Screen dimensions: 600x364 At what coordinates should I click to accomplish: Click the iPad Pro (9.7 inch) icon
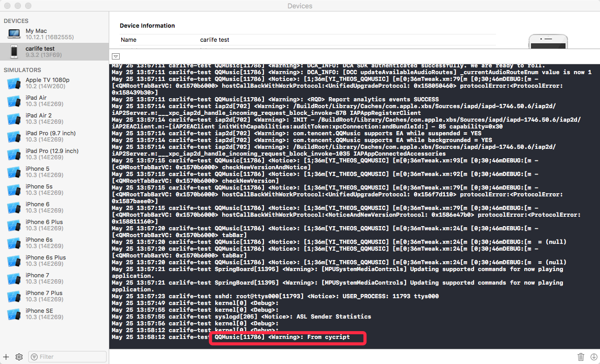[x=14, y=136]
